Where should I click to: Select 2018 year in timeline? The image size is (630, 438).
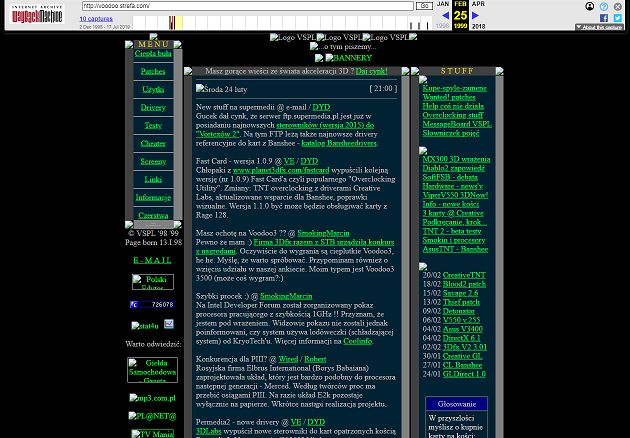click(x=479, y=27)
